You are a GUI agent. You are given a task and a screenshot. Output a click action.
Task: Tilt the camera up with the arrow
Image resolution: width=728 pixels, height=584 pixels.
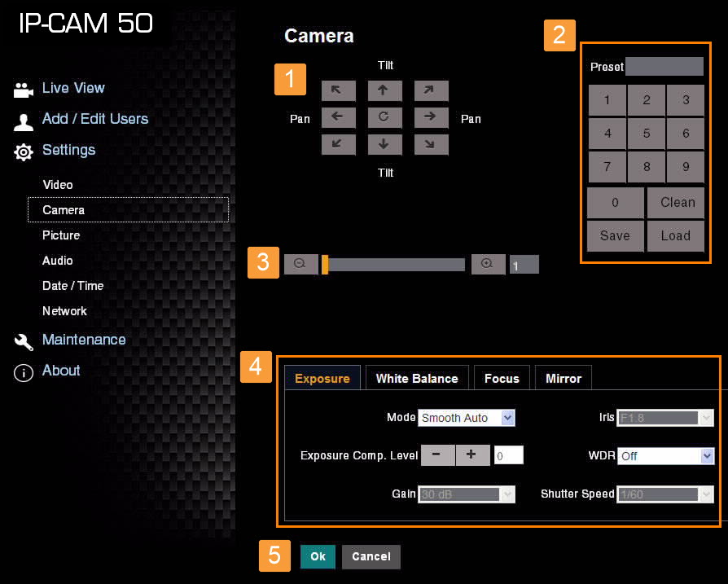click(x=384, y=90)
